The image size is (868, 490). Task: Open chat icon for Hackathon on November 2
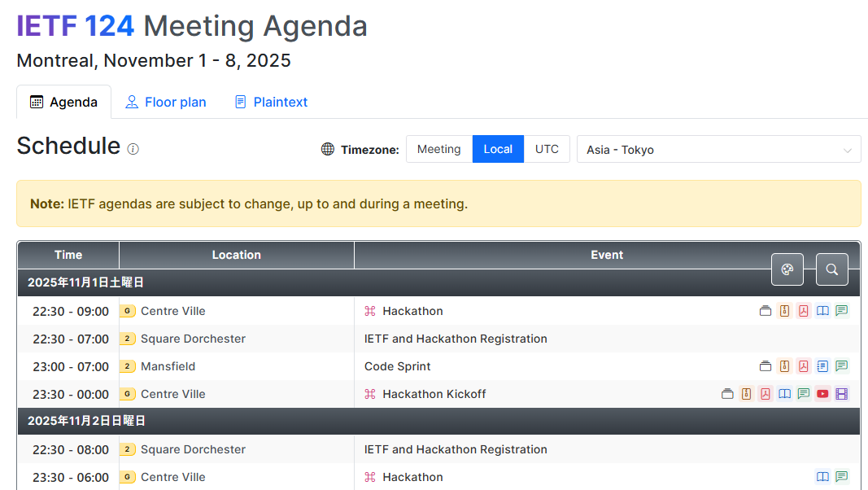pyautogui.click(x=842, y=477)
